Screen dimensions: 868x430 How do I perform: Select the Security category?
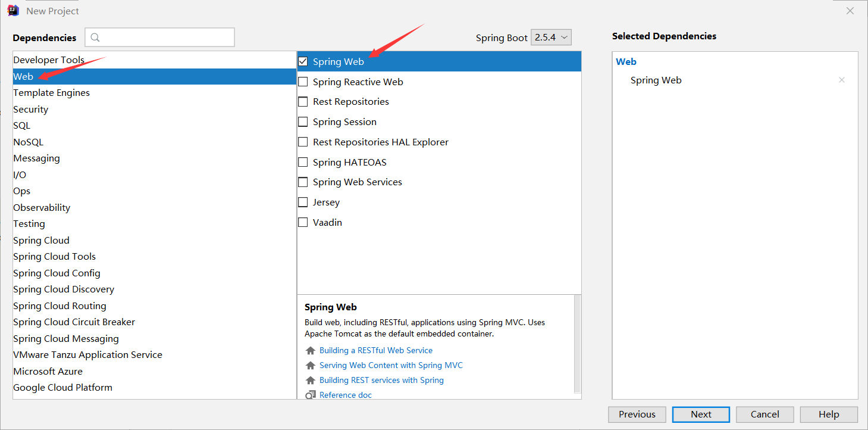coord(30,109)
